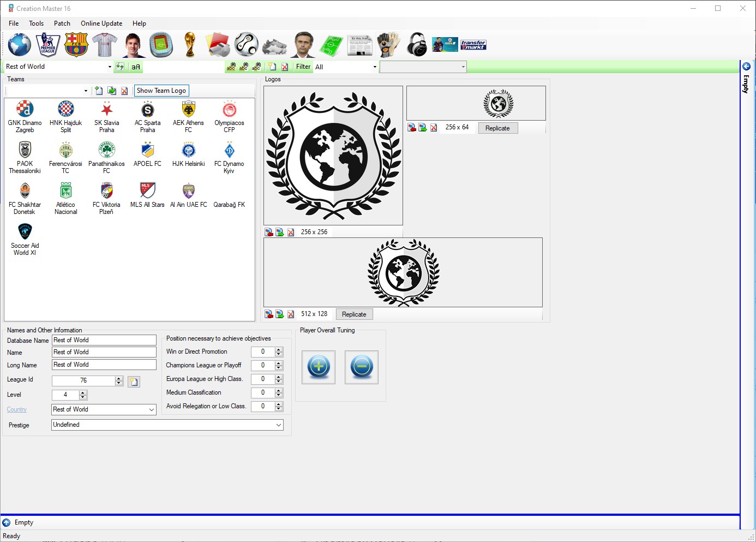Remove team red X icon in Teams panel
756x542 pixels.
(x=124, y=91)
